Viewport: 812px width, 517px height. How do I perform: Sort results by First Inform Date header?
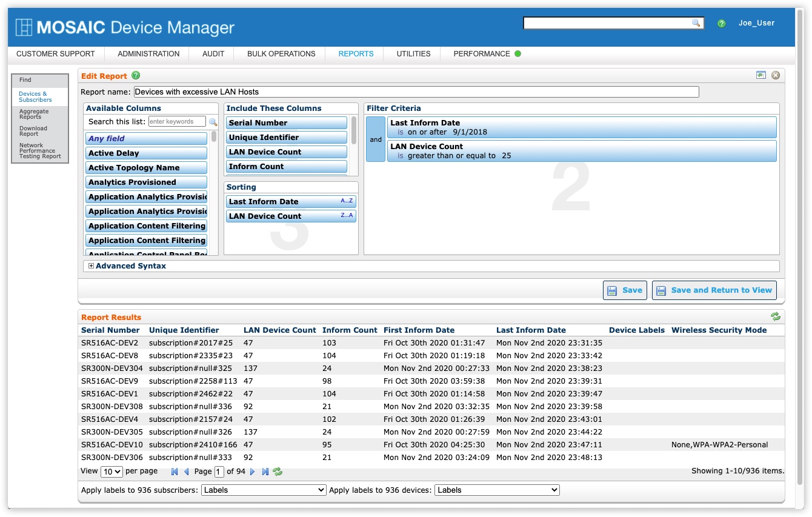pos(419,330)
